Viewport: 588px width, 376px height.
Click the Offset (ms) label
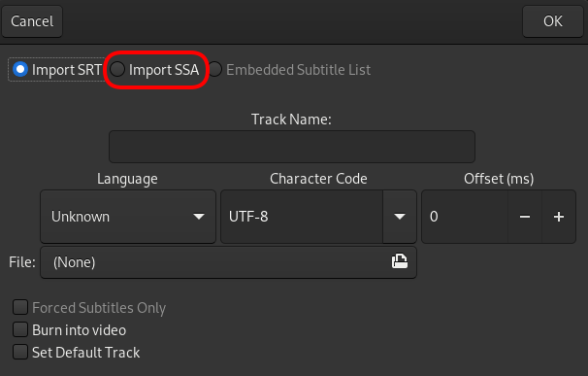pos(499,179)
